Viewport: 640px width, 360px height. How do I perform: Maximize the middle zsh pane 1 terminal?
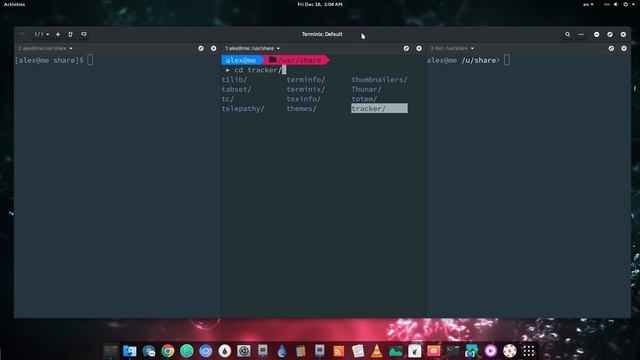tap(406, 48)
